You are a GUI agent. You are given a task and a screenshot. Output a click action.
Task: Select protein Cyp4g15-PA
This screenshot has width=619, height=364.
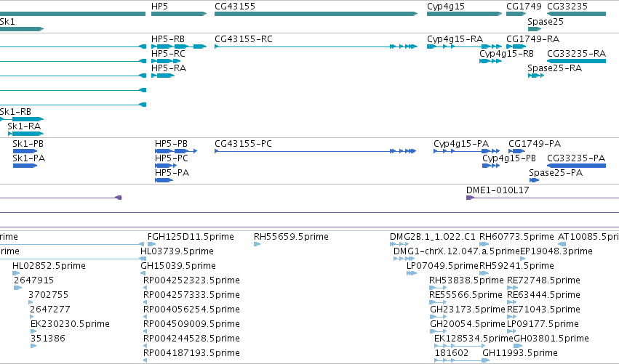click(467, 151)
